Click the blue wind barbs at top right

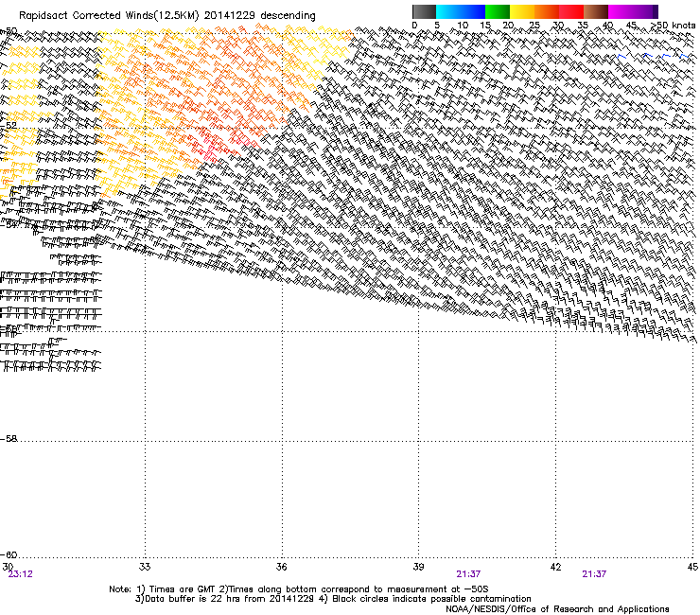tap(654, 56)
